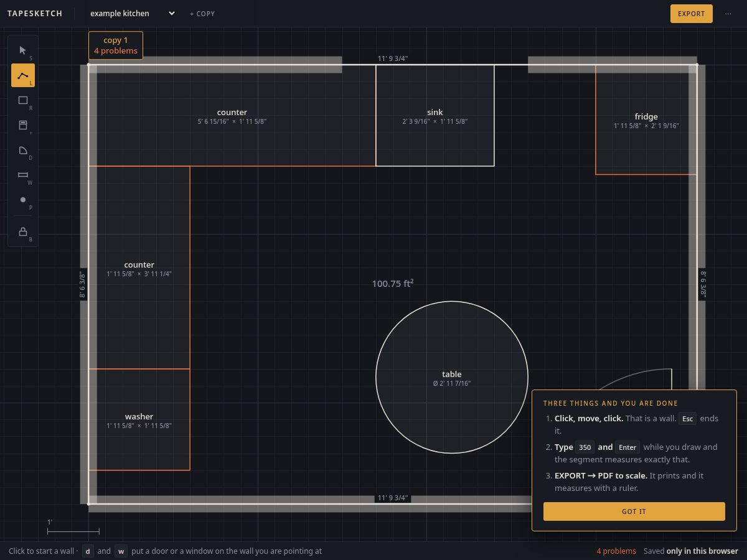Image resolution: width=747 pixels, height=560 pixels.
Task: Select the round table object
Action: point(452,377)
